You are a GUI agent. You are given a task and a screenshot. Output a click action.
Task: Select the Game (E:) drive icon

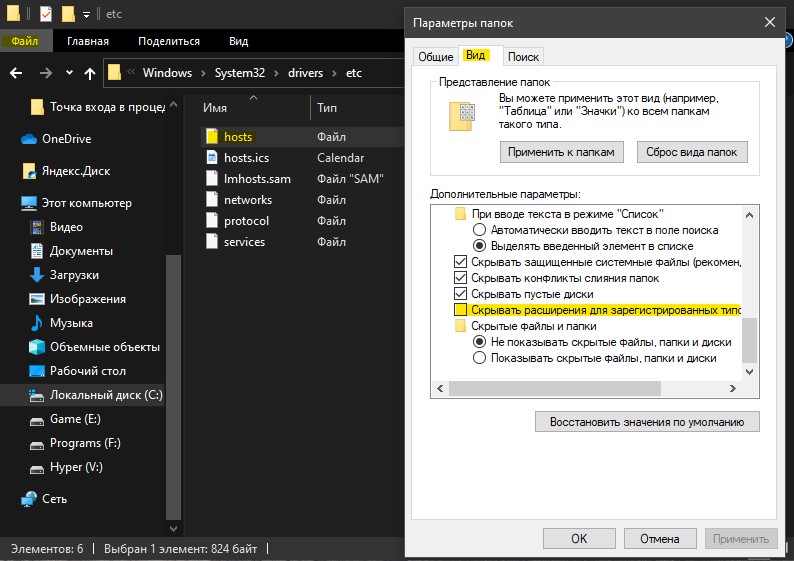tap(36, 420)
